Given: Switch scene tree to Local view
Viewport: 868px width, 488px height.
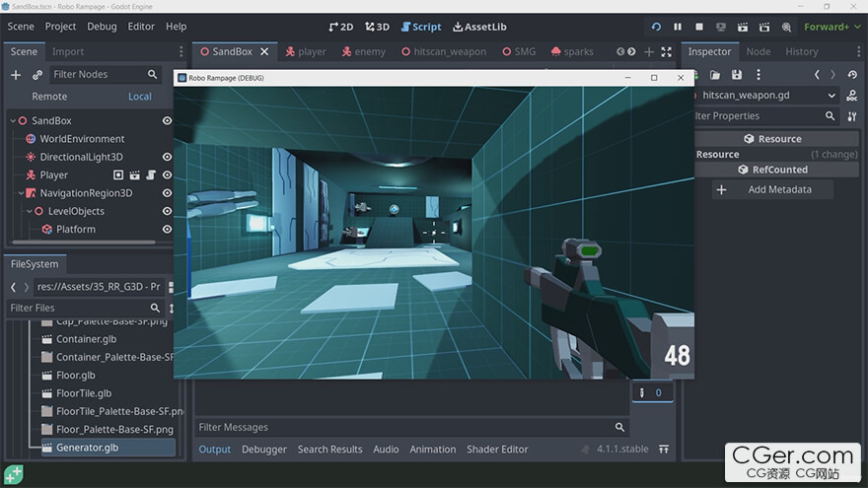Looking at the screenshot, I should pyautogui.click(x=139, y=97).
